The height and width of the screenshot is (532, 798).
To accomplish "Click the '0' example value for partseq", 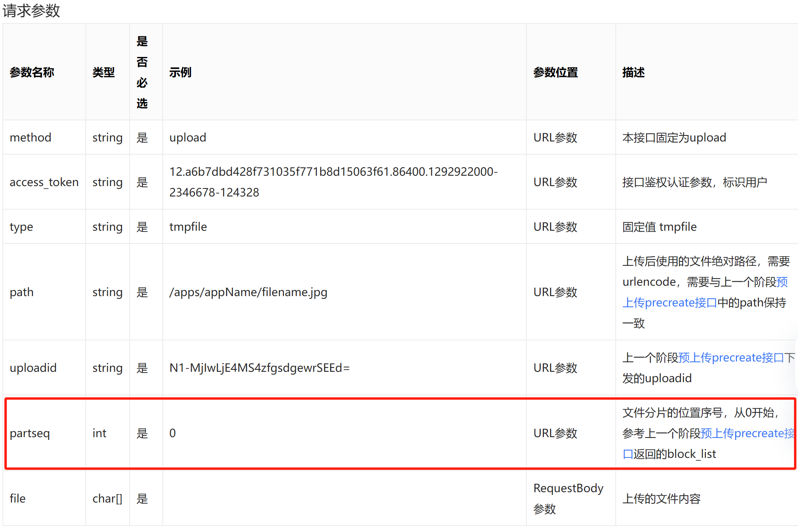I will pyautogui.click(x=172, y=433).
